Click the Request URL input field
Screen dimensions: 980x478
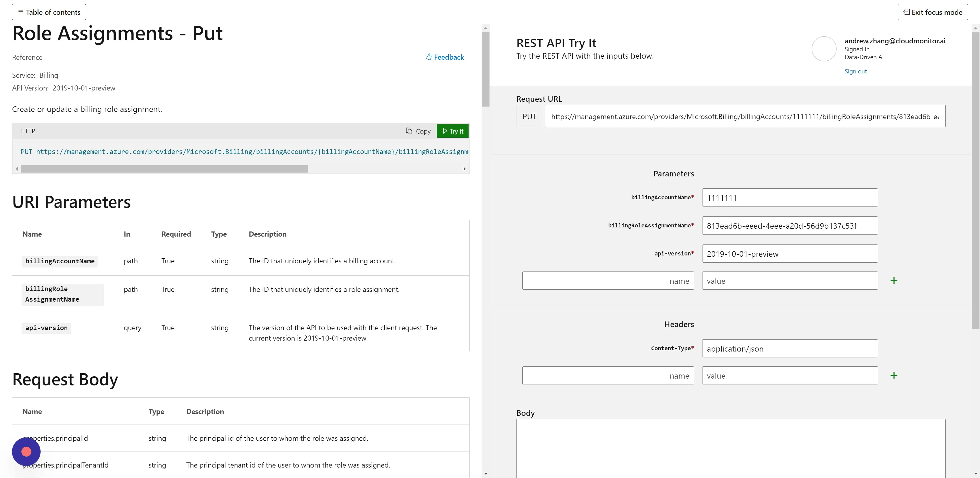click(x=745, y=116)
